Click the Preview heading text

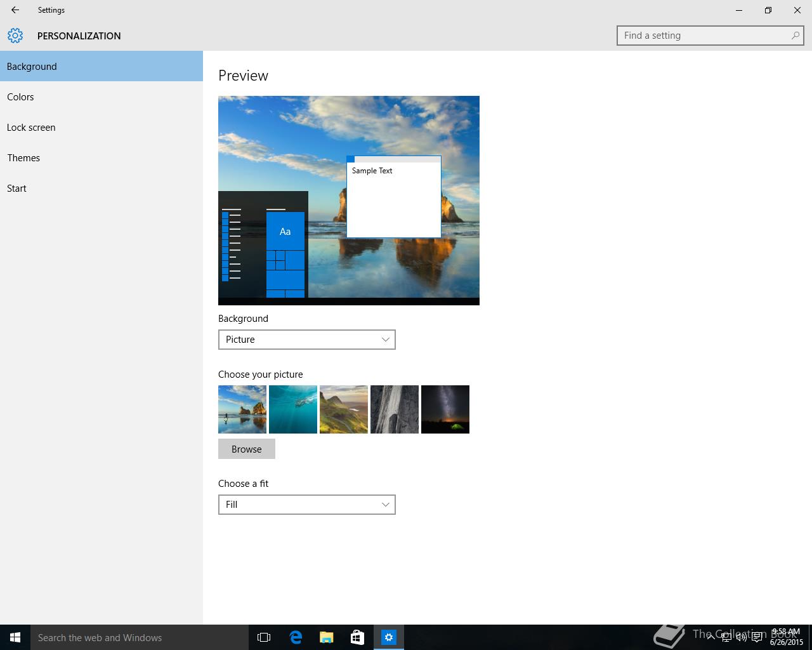point(243,76)
